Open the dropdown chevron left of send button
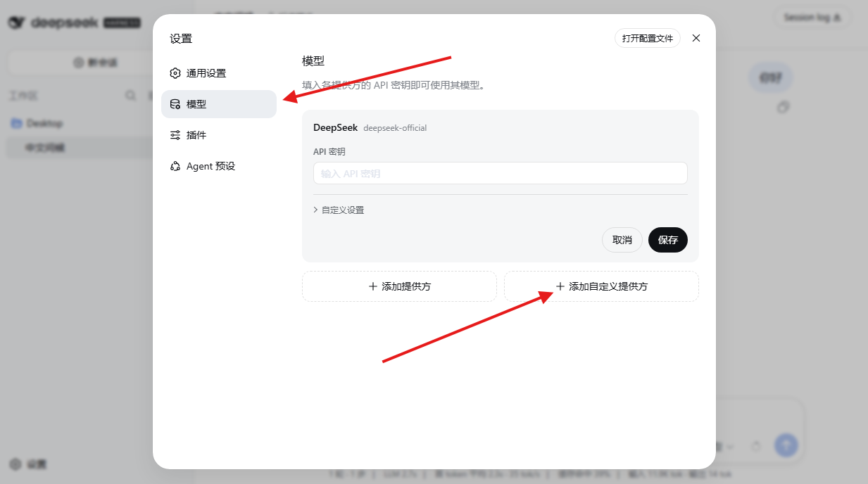868x484 pixels. click(730, 447)
